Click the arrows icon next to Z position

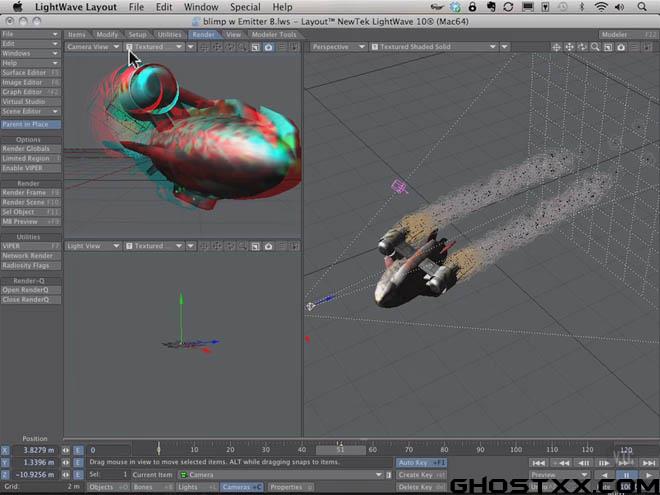pos(66,474)
